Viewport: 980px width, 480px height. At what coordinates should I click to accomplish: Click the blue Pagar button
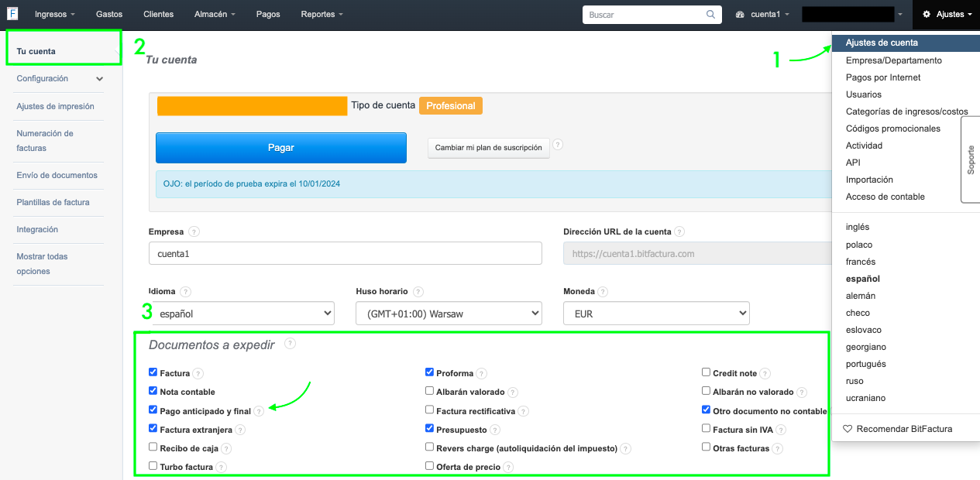pyautogui.click(x=280, y=147)
